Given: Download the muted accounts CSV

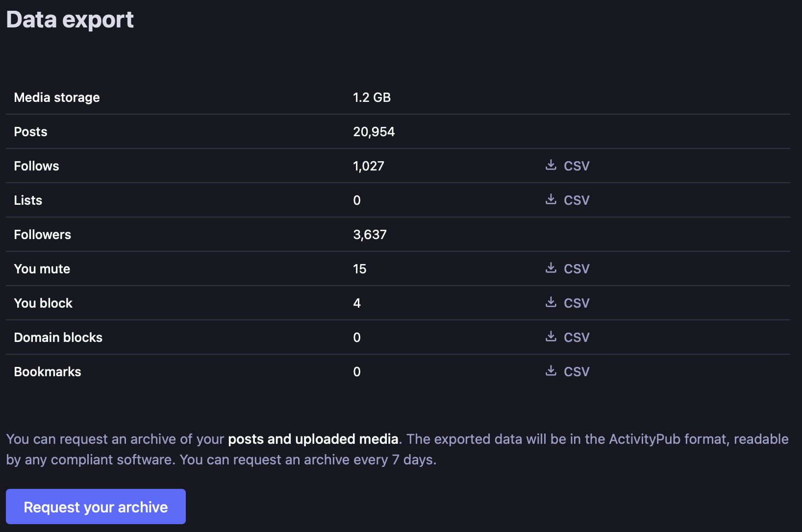Looking at the screenshot, I should click(x=567, y=268).
